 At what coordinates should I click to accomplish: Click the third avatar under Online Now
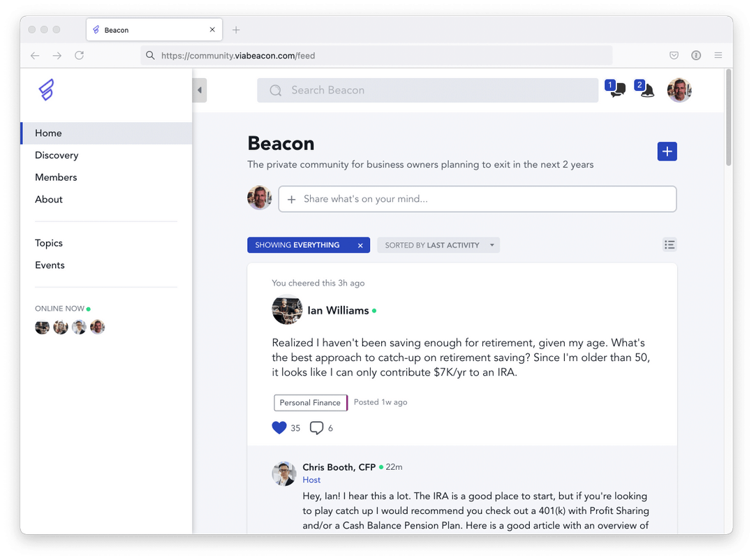click(79, 327)
